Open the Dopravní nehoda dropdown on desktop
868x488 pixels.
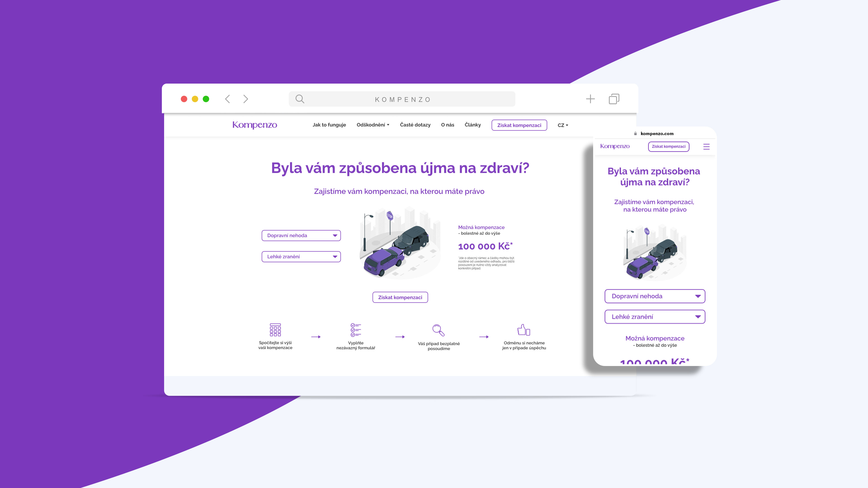[301, 235]
